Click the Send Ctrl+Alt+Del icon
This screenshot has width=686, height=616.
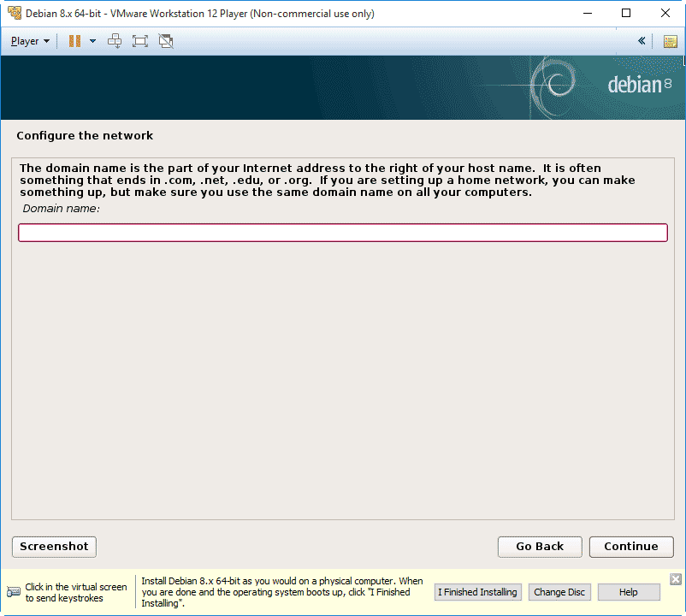point(115,41)
